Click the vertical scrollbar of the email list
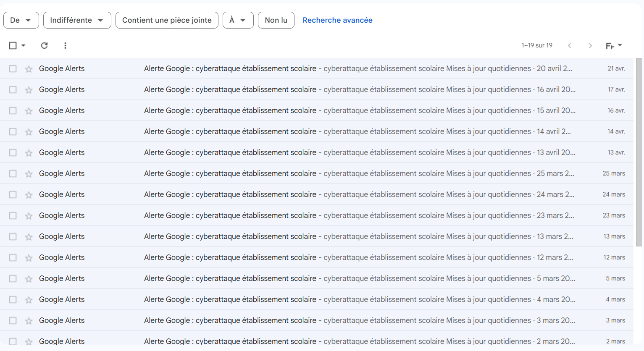The height and width of the screenshot is (351, 644). (639, 152)
